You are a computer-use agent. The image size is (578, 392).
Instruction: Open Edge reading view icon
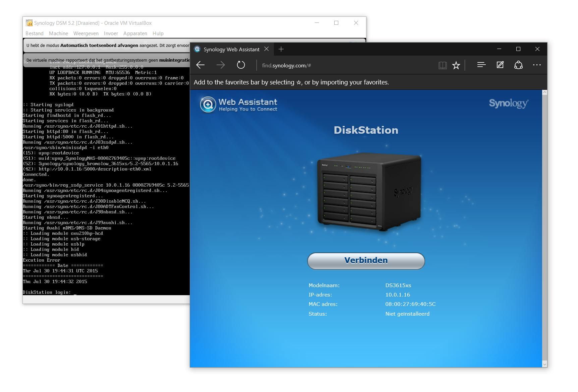click(443, 65)
